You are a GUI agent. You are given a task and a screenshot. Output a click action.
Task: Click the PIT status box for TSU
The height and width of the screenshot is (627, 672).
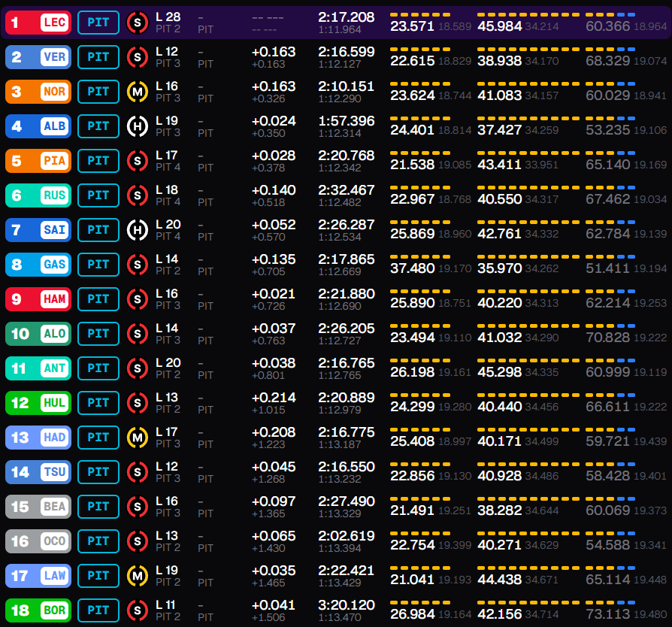pos(98,472)
